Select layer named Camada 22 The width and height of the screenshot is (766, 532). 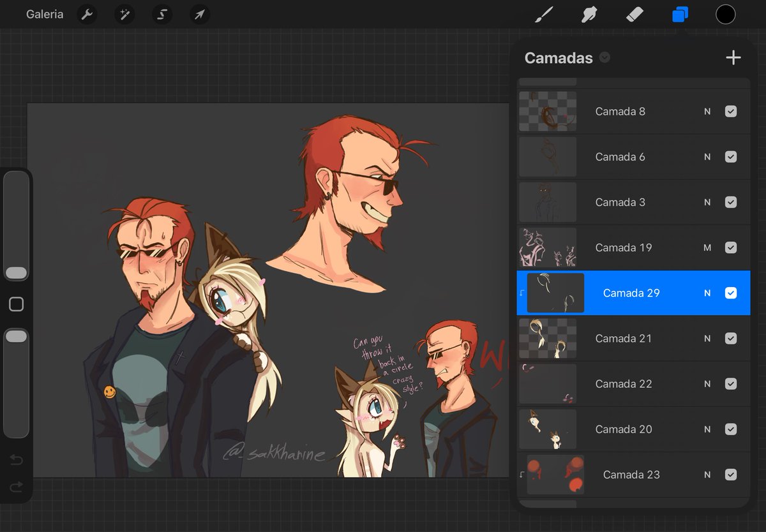[624, 384]
